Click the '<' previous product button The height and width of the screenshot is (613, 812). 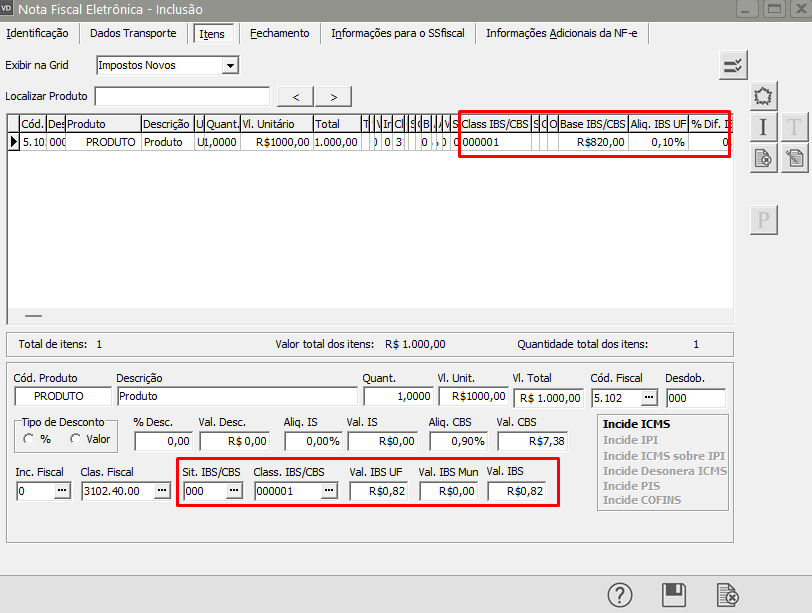click(x=295, y=97)
